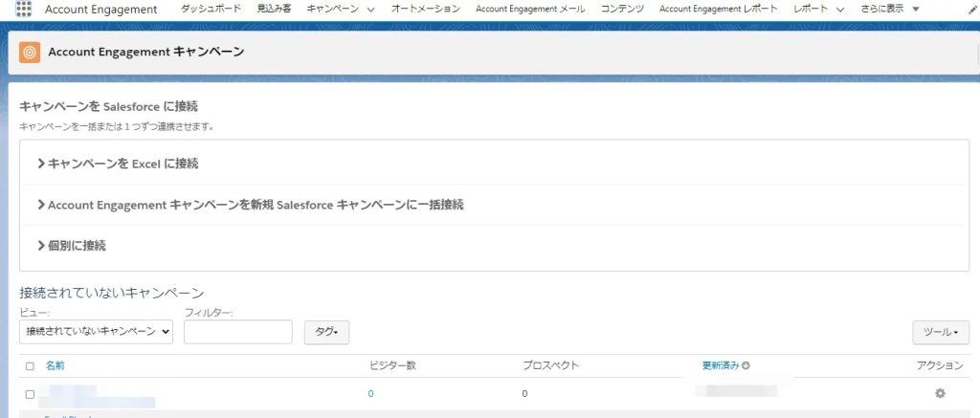Image resolution: width=980 pixels, height=418 pixels.
Task: Open the ツール dropdown button
Action: point(941,333)
